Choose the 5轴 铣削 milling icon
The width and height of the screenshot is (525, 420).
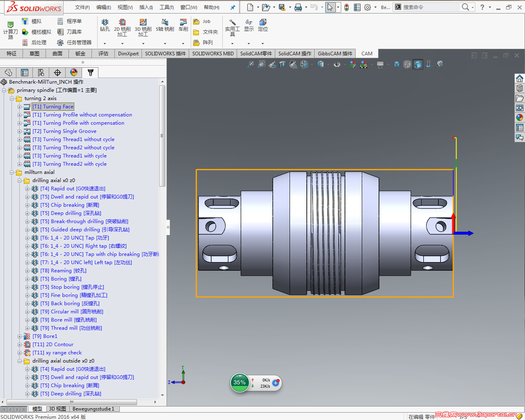tap(165, 22)
